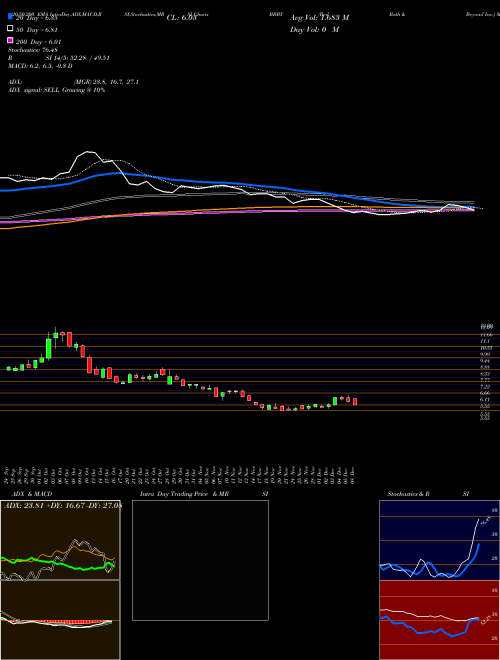
Task: Open the empty intraday trading price panel
Action: point(200,560)
